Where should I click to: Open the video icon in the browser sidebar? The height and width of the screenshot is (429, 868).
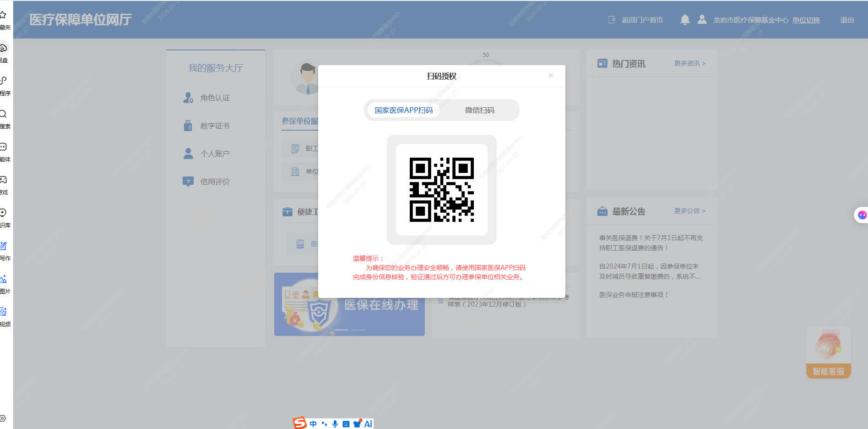point(4,312)
